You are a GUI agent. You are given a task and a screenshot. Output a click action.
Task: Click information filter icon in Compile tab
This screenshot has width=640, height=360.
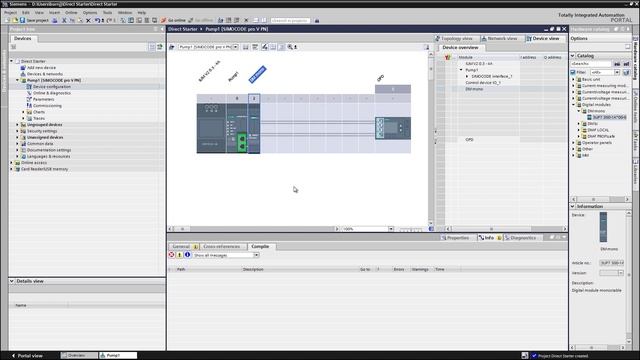(x=187, y=255)
